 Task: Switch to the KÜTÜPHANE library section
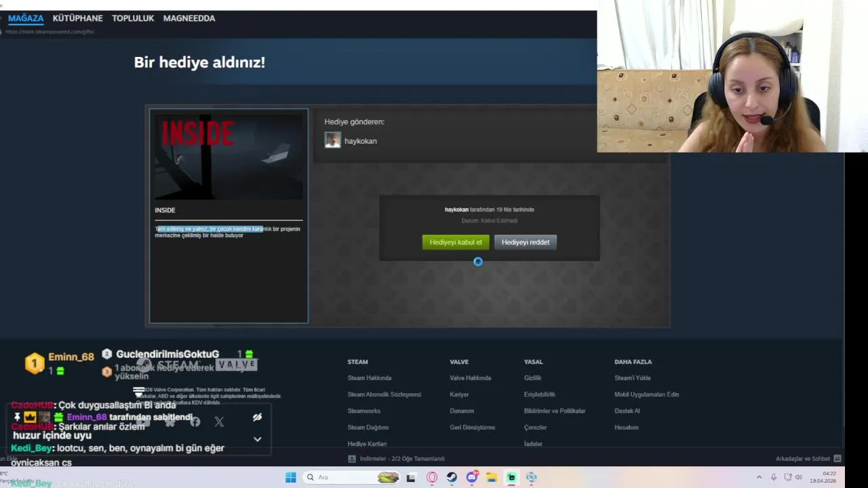(77, 18)
